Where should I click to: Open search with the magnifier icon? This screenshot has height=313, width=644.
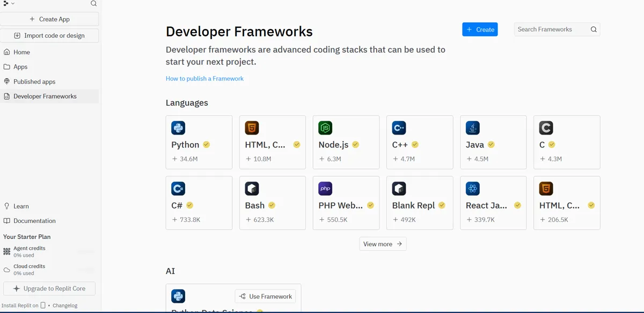(93, 4)
